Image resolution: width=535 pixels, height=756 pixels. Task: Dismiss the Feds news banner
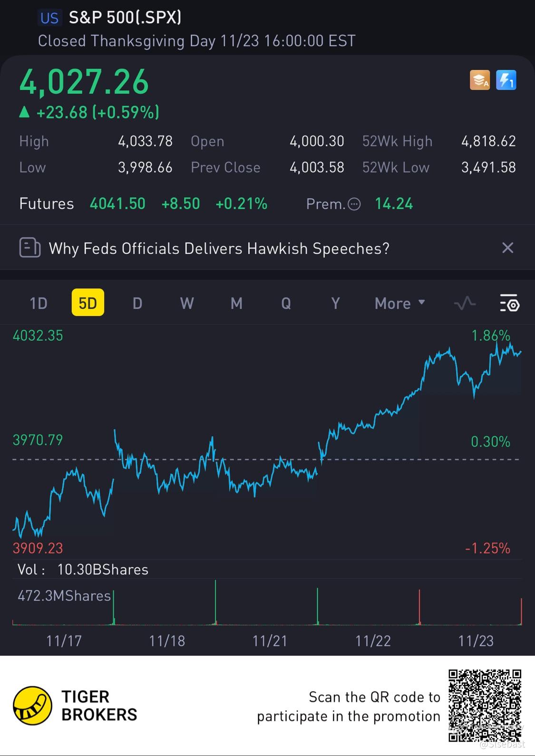[507, 248]
